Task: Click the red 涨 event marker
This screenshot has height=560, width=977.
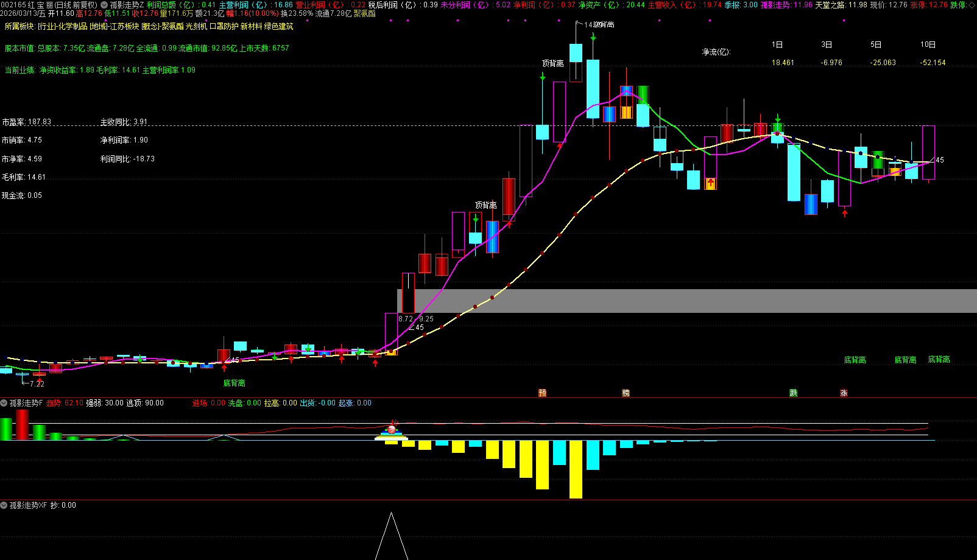Action: click(844, 393)
